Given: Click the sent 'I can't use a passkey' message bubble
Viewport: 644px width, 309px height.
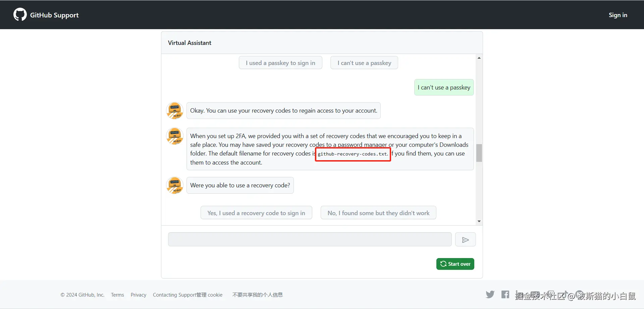Looking at the screenshot, I should tap(444, 87).
